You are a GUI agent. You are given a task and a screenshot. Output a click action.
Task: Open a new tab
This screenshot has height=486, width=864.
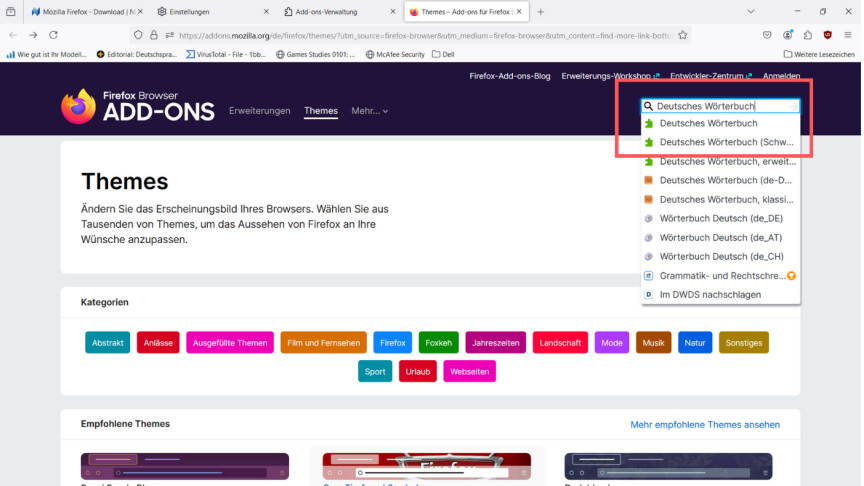(541, 12)
